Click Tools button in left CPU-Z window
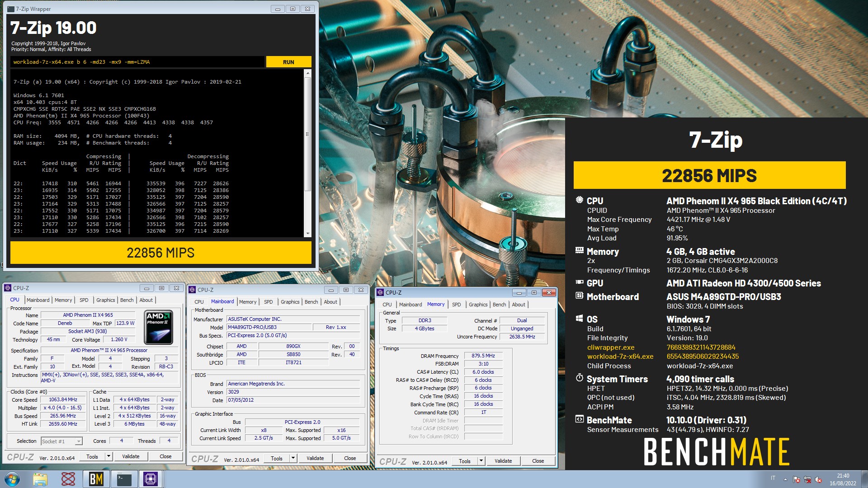This screenshot has width=868, height=488. (x=92, y=456)
